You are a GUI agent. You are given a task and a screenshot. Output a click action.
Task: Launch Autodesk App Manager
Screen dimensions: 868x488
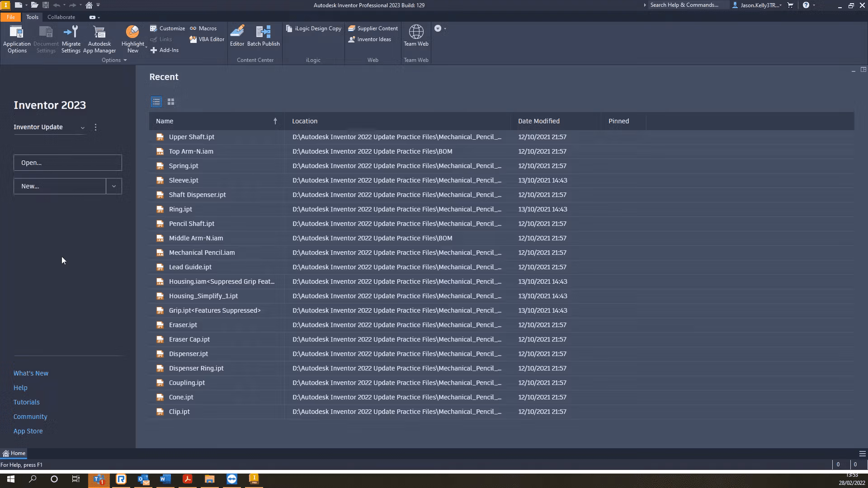99,39
